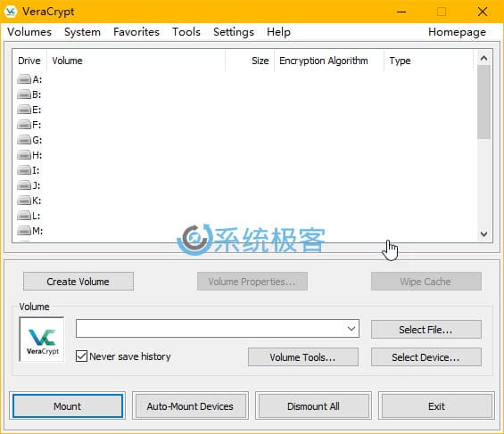Open the Help menu
This screenshot has width=504, height=434.
[x=278, y=32]
